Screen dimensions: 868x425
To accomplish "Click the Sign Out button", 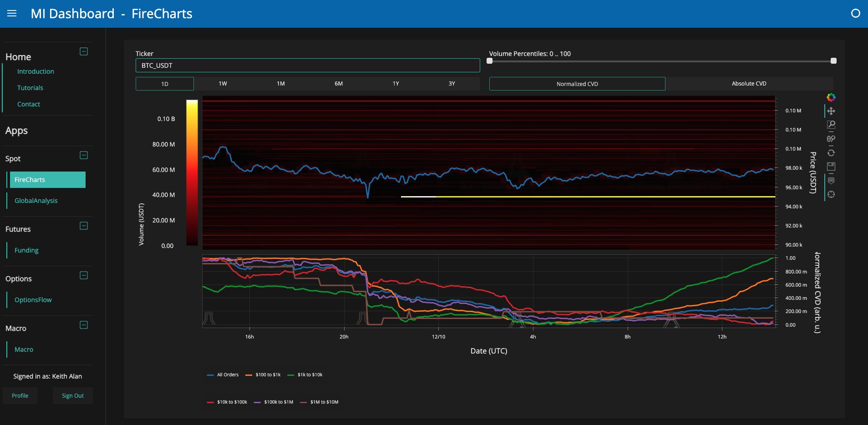I will point(73,396).
